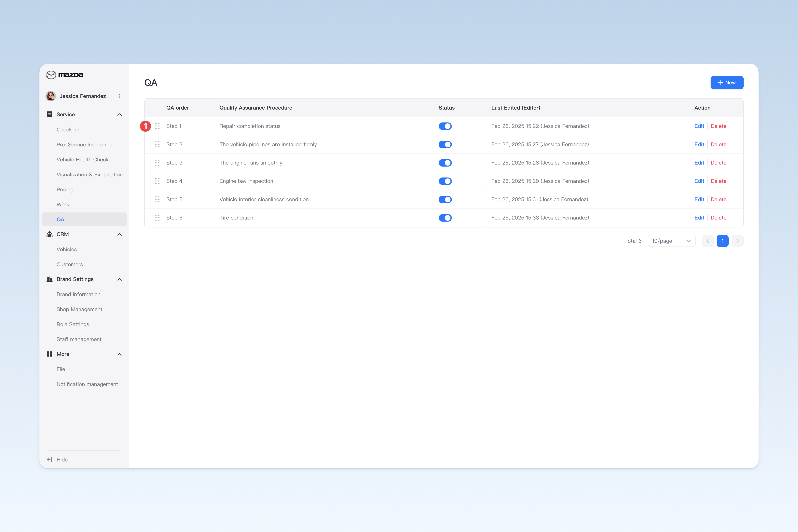Open the 10/page dropdown
Viewport: 798px width, 532px height.
[x=671, y=241]
